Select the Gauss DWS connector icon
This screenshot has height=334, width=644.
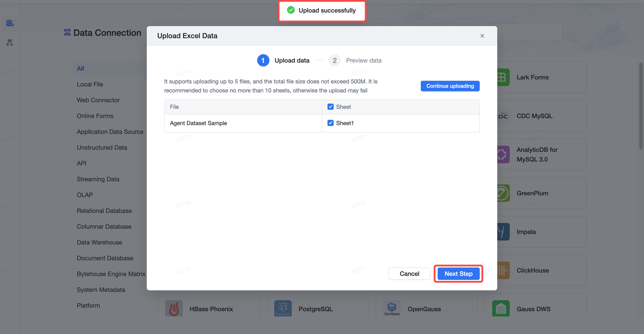coord(501,309)
